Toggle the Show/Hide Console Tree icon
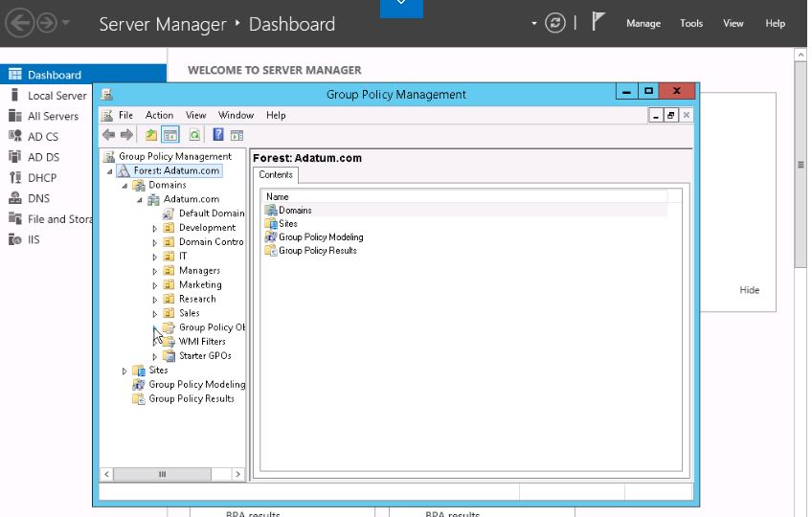 pyautogui.click(x=170, y=135)
